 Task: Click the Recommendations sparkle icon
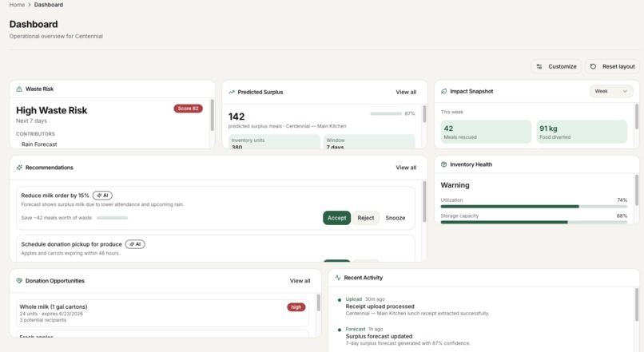[x=19, y=168]
